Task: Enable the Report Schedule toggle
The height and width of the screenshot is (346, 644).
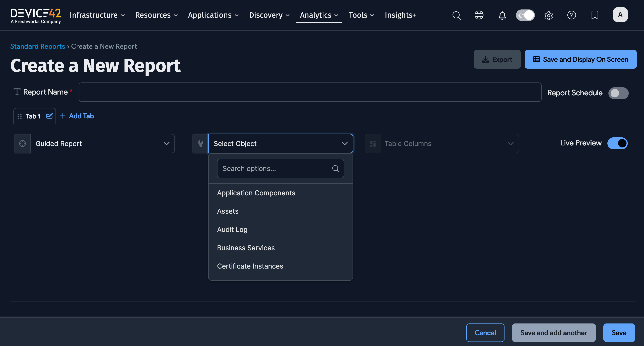Action: coord(618,93)
